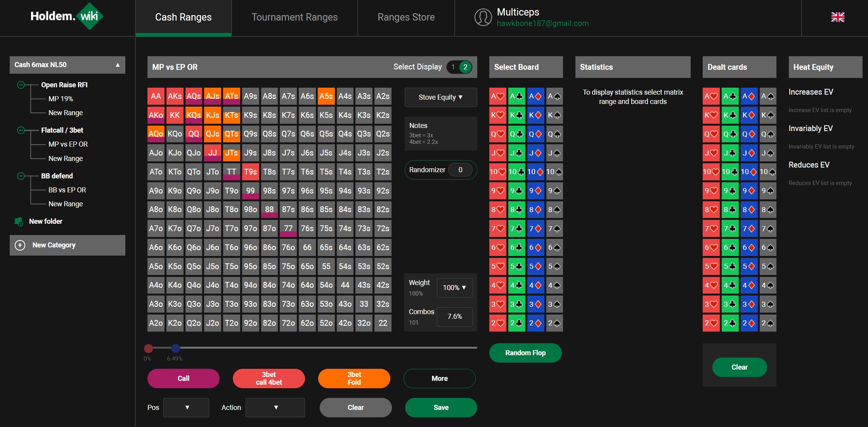Toggle the AA hand cell
The width and height of the screenshot is (868, 427).
156,96
